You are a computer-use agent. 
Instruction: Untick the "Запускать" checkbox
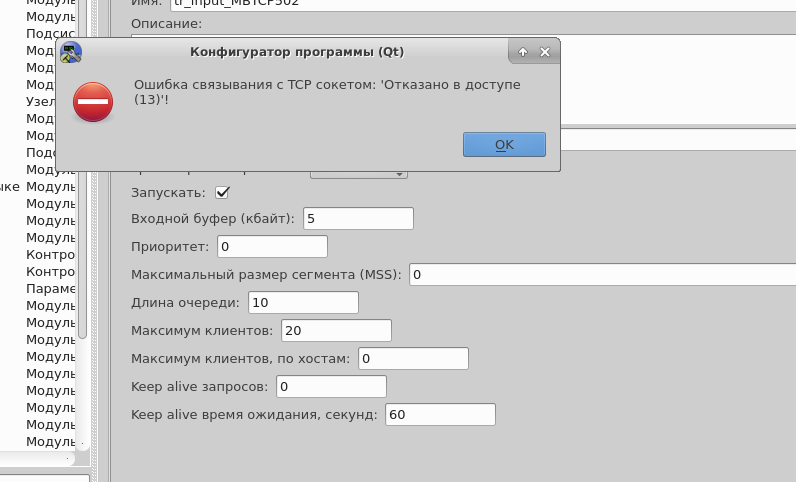222,192
